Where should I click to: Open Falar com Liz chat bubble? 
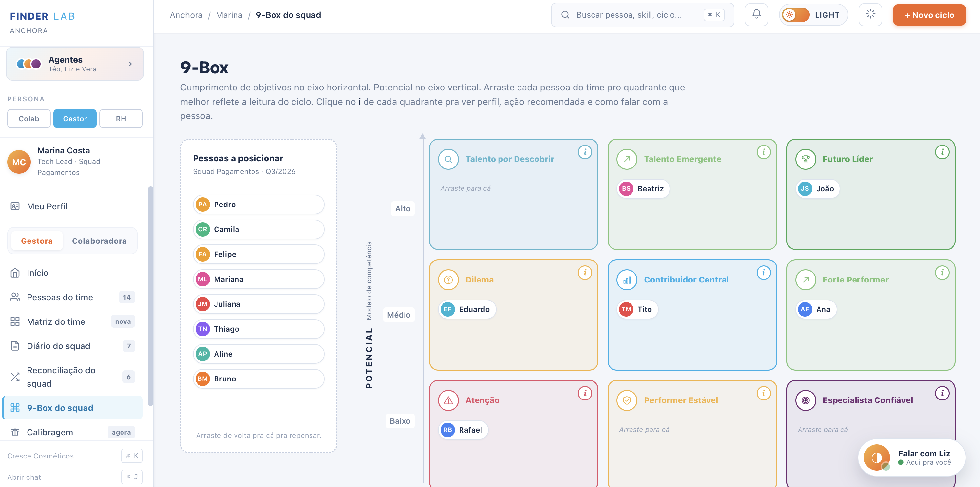pos(912,457)
